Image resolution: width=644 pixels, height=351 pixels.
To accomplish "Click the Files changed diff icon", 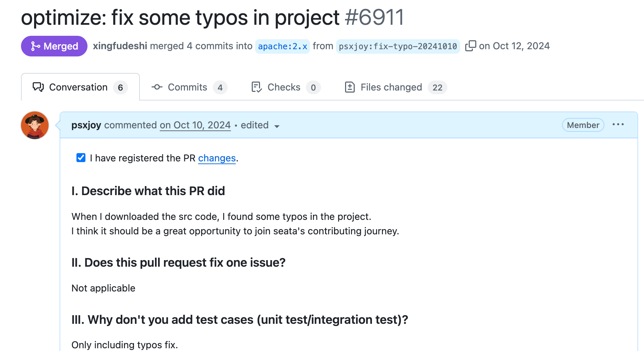I will [x=350, y=87].
